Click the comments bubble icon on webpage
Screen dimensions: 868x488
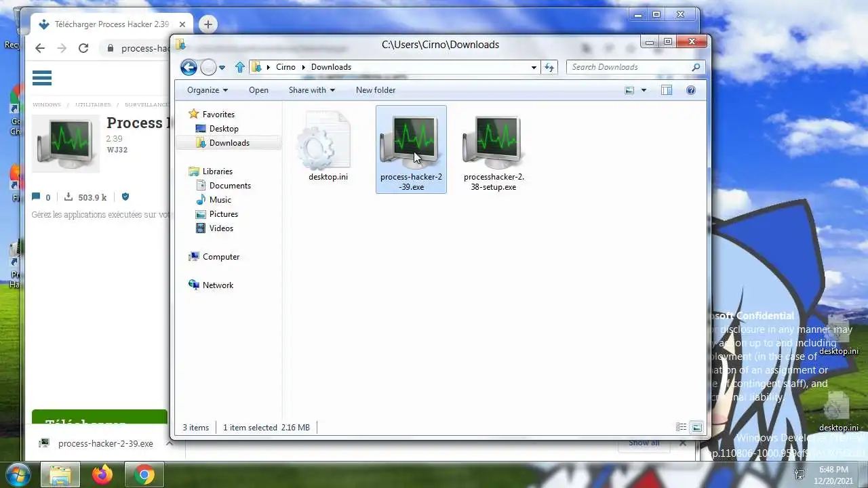click(x=36, y=197)
